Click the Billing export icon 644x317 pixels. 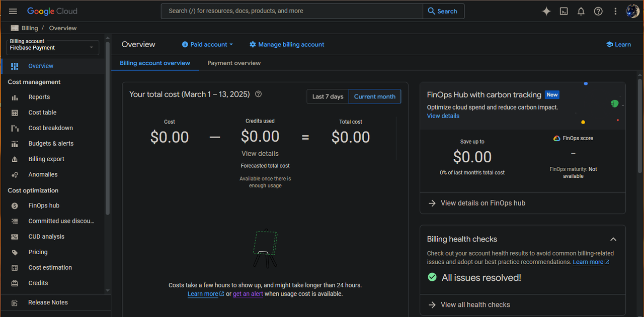pos(15,159)
